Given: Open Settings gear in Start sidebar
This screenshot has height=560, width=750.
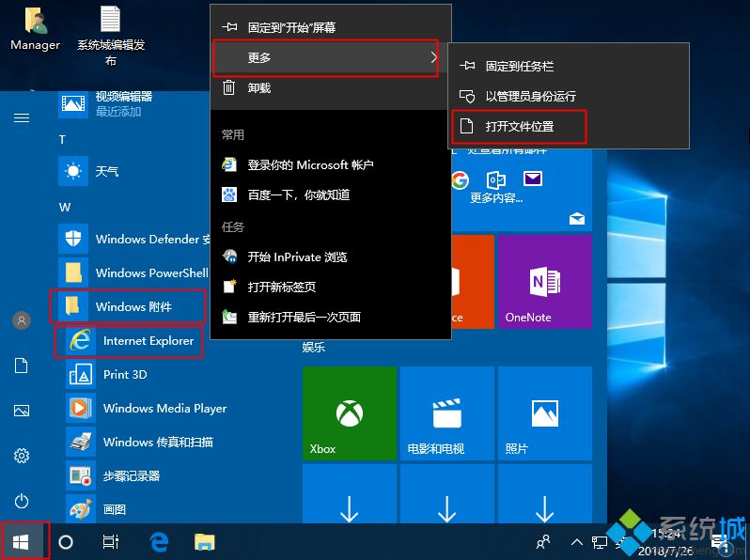Looking at the screenshot, I should pyautogui.click(x=22, y=456).
